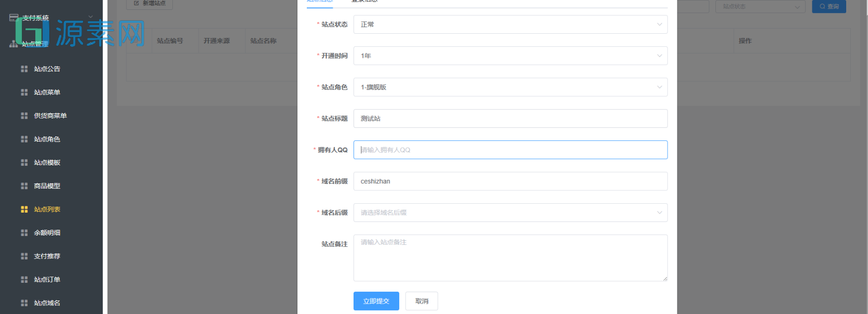The height and width of the screenshot is (314, 868).
Task: Click the 站点备注 form label
Action: [x=334, y=244]
